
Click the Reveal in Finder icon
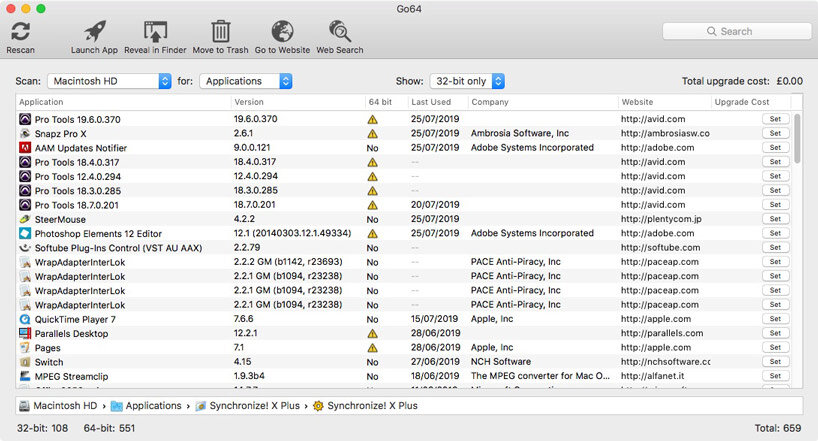click(x=155, y=31)
